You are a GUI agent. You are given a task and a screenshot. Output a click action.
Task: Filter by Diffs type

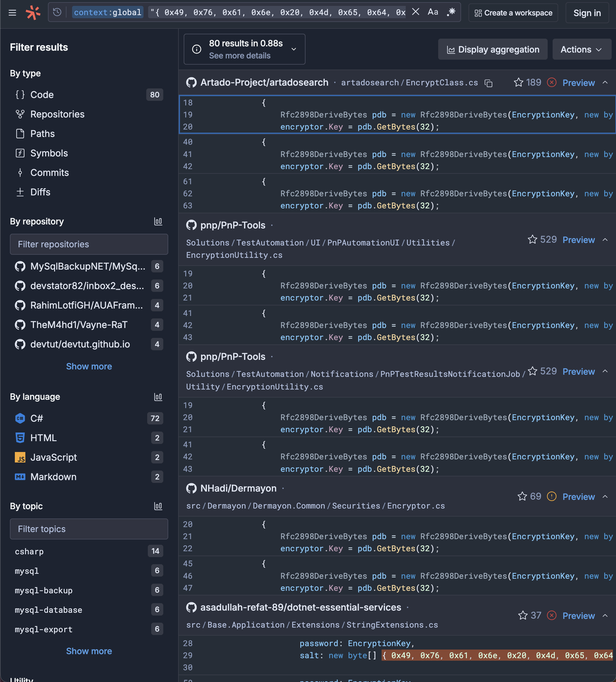tap(89, 192)
